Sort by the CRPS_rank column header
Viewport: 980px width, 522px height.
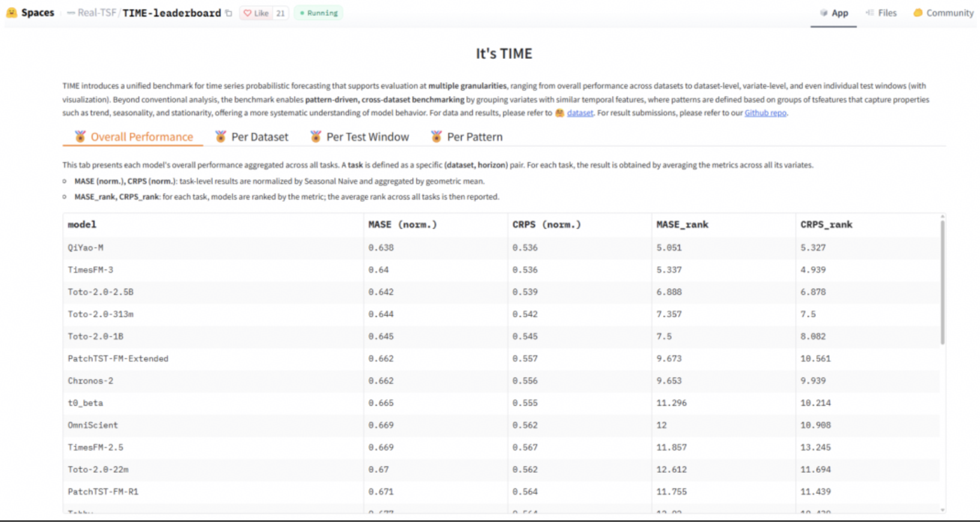[826, 224]
